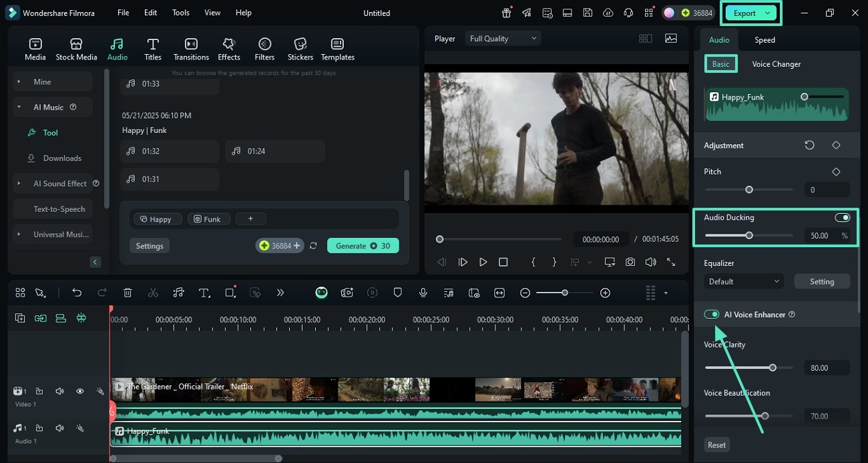Open the File menu
Image resolution: width=868 pixels, height=463 pixels.
click(124, 13)
